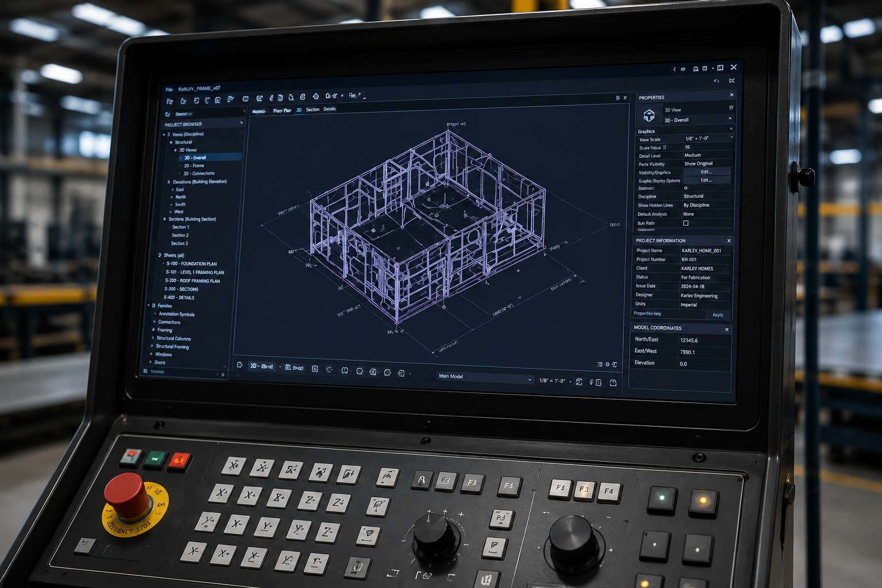Screen dimensions: 882x588
Task: Select 3D - Connections view
Action: point(199,173)
